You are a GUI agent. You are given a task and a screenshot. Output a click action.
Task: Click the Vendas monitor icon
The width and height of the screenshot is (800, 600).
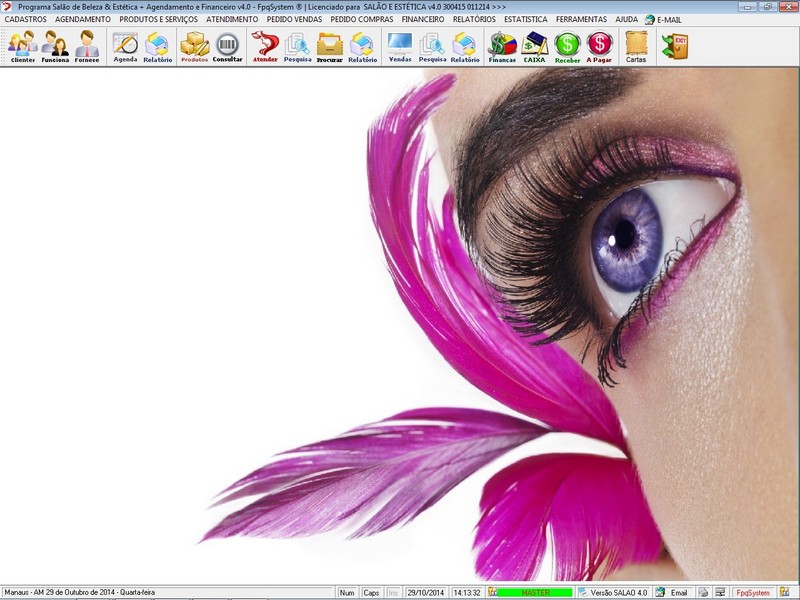400,46
